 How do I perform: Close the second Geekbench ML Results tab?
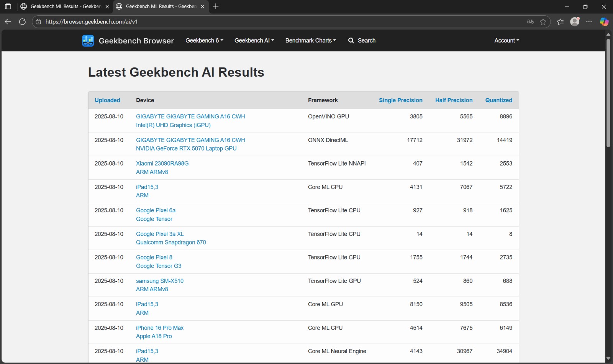pos(202,7)
